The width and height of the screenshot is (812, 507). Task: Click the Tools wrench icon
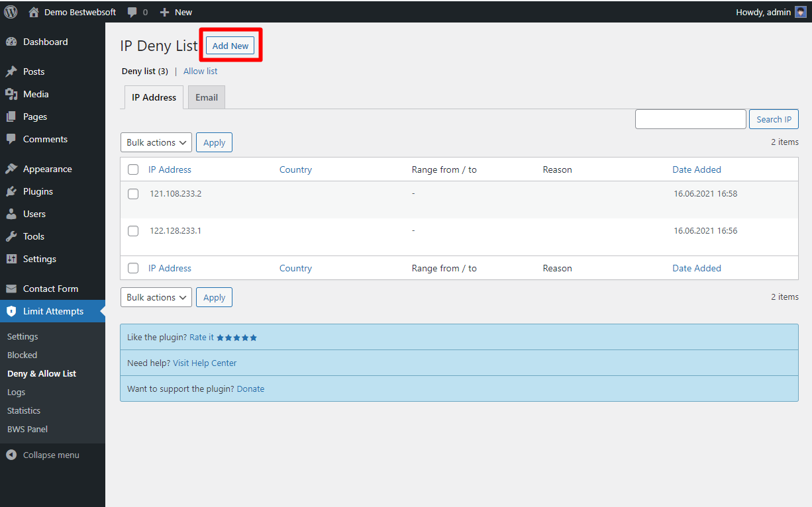[x=11, y=236]
